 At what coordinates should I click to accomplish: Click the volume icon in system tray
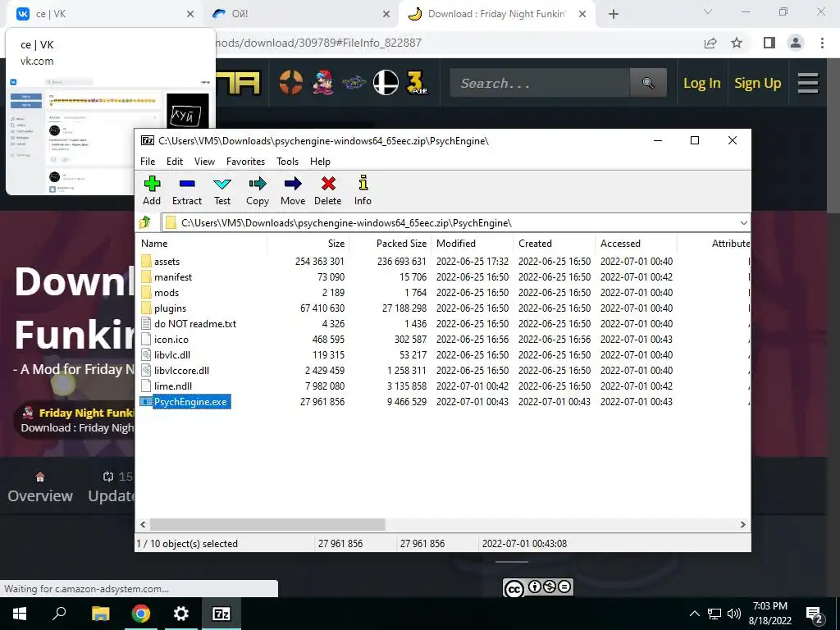click(x=734, y=614)
